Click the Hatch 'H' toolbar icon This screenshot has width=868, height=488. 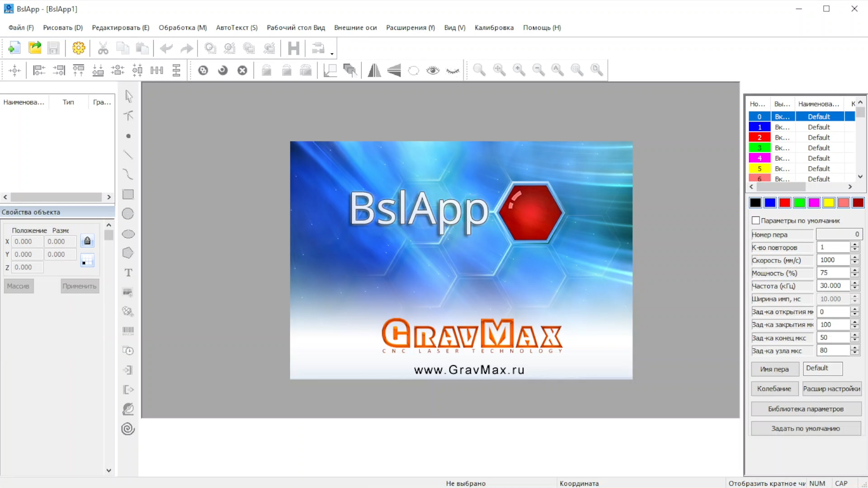click(x=293, y=48)
